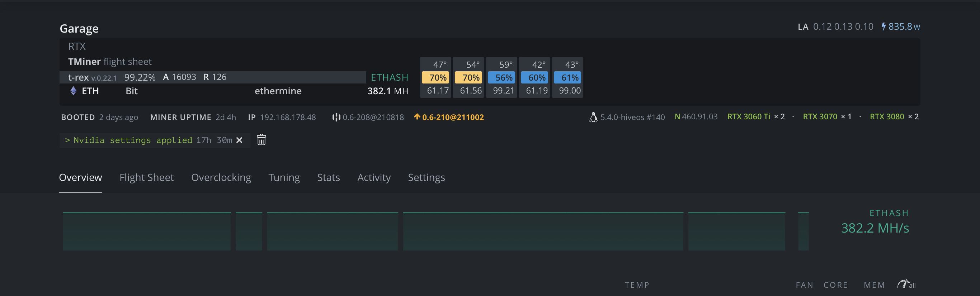Click the 99.22% share ratio
The image size is (980, 296).
pyautogui.click(x=140, y=77)
